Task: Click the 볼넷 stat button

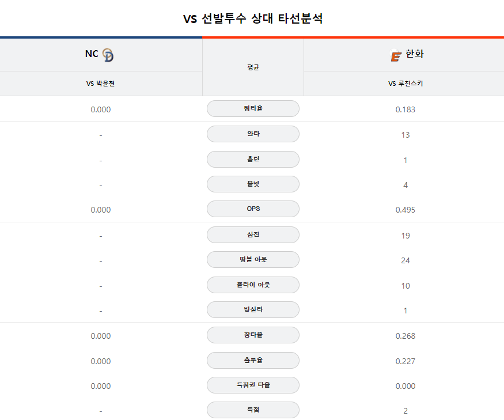Action: click(x=253, y=184)
